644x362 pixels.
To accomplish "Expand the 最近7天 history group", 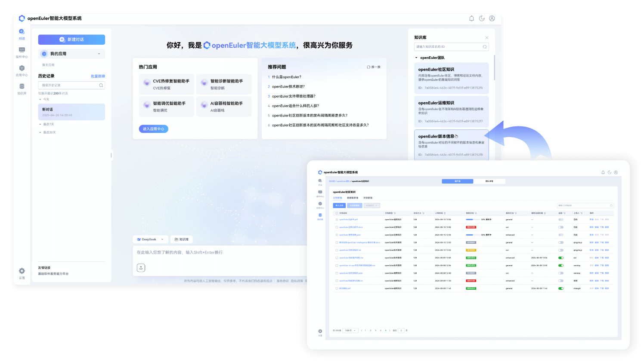I will 40,124.
